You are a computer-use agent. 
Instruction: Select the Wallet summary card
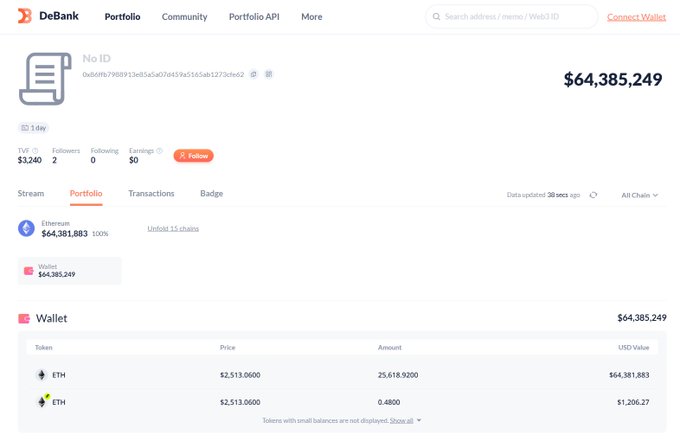[69, 271]
